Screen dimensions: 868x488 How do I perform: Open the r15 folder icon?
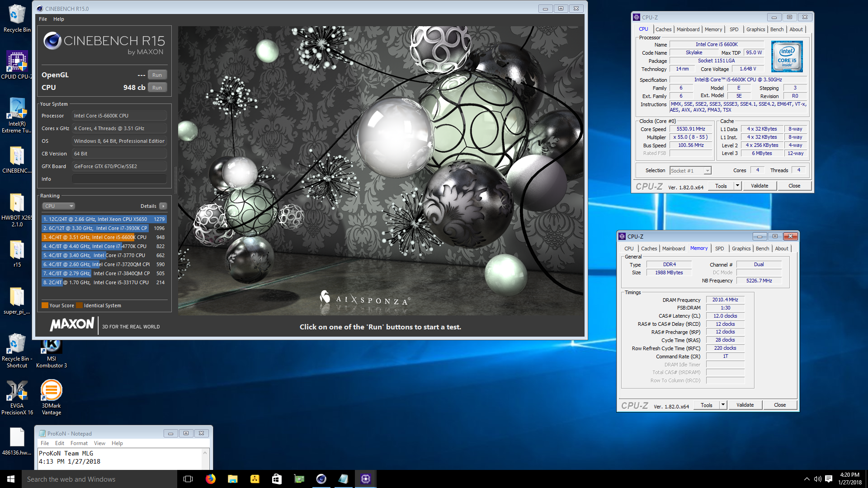pos(17,254)
